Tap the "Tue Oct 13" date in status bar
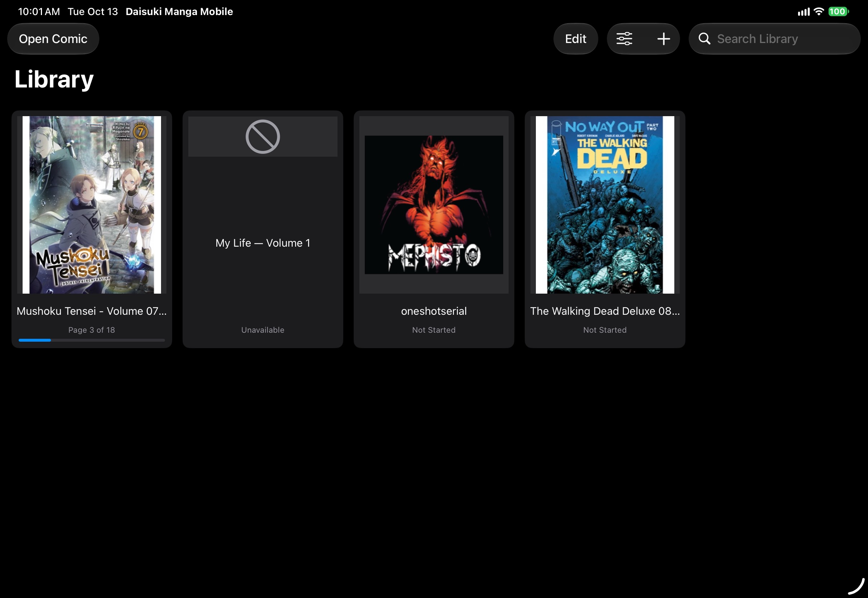This screenshot has width=868, height=598. tap(93, 11)
